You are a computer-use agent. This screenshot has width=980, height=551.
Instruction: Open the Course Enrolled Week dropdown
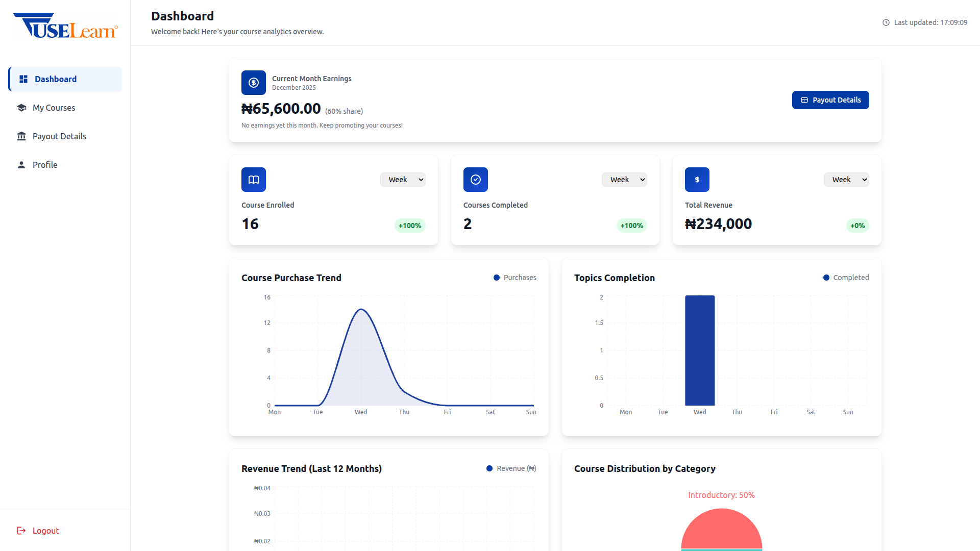[x=403, y=180]
